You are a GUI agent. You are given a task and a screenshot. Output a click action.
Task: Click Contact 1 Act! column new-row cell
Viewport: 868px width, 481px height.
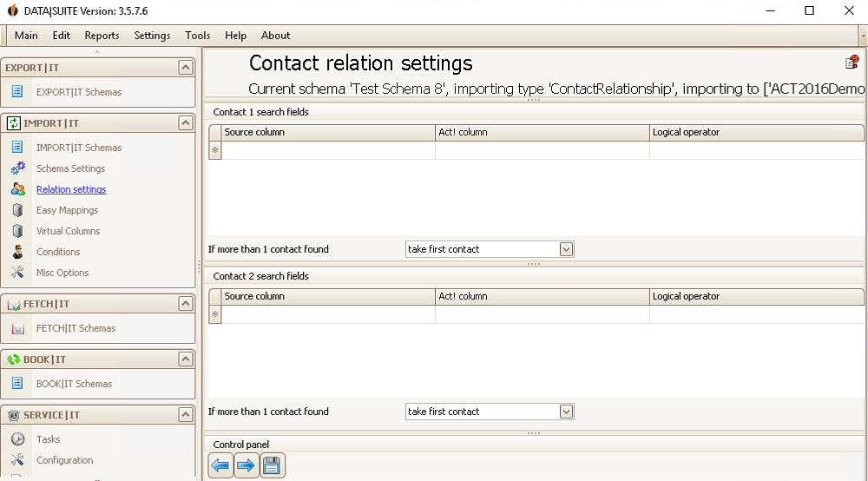pyautogui.click(x=542, y=150)
